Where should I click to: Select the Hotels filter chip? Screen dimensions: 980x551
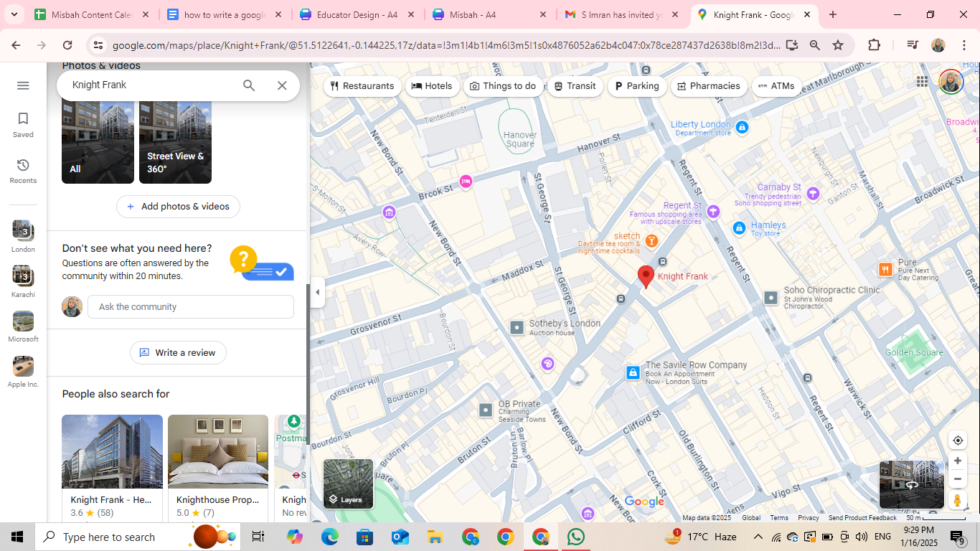click(x=432, y=86)
